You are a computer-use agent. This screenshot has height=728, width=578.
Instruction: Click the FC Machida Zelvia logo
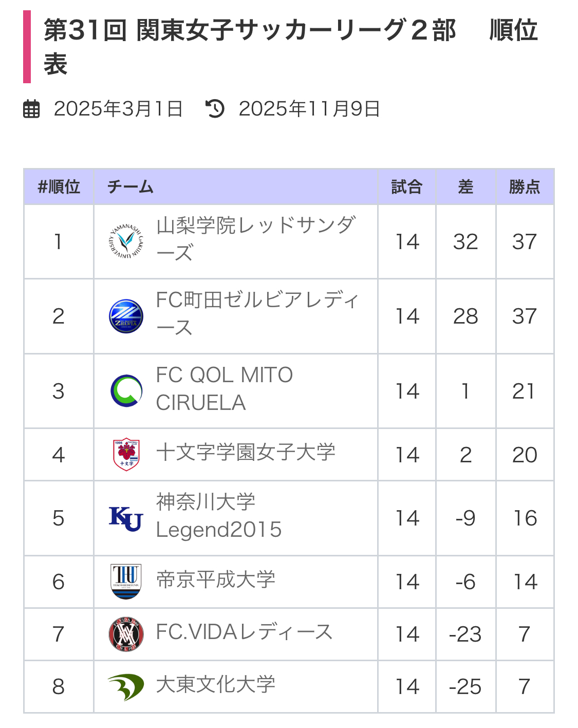126,316
